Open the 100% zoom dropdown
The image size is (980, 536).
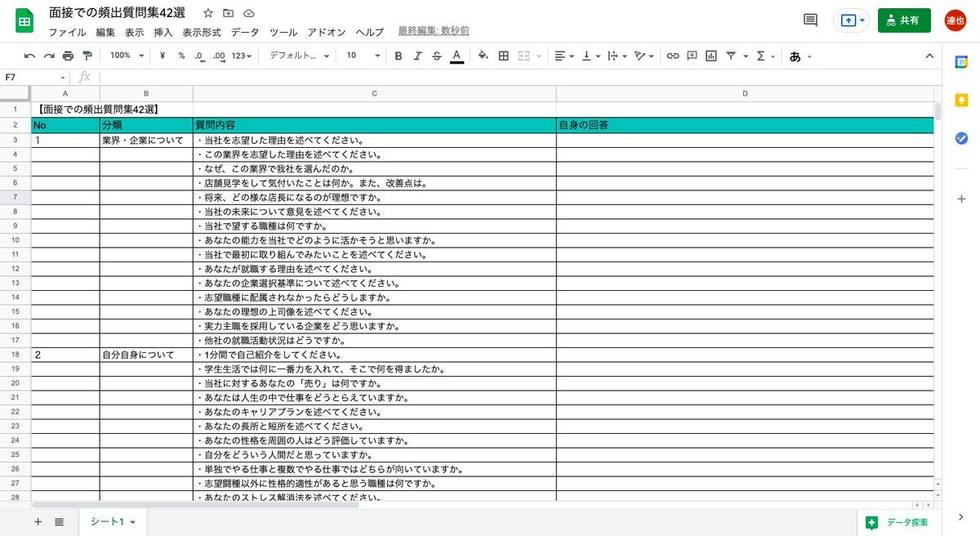coord(127,56)
